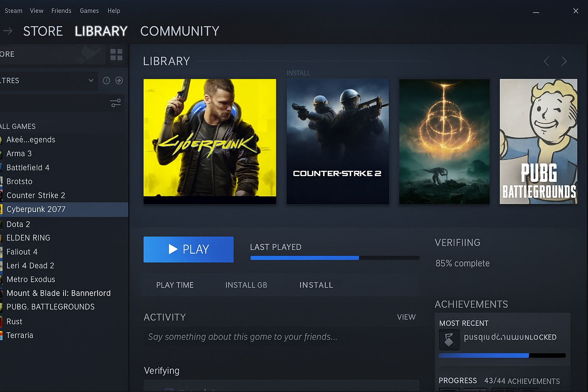The width and height of the screenshot is (588, 392).
Task: Open the Help menu
Action: [x=114, y=11]
